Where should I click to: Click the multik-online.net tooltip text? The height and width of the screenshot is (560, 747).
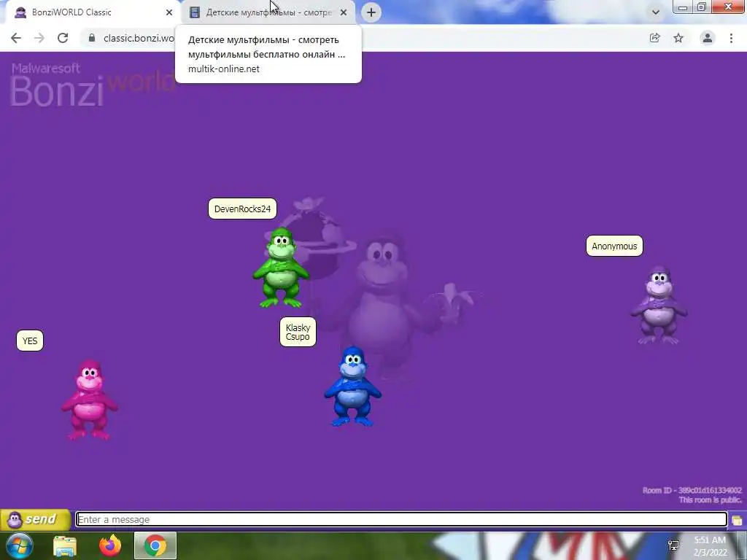point(223,69)
